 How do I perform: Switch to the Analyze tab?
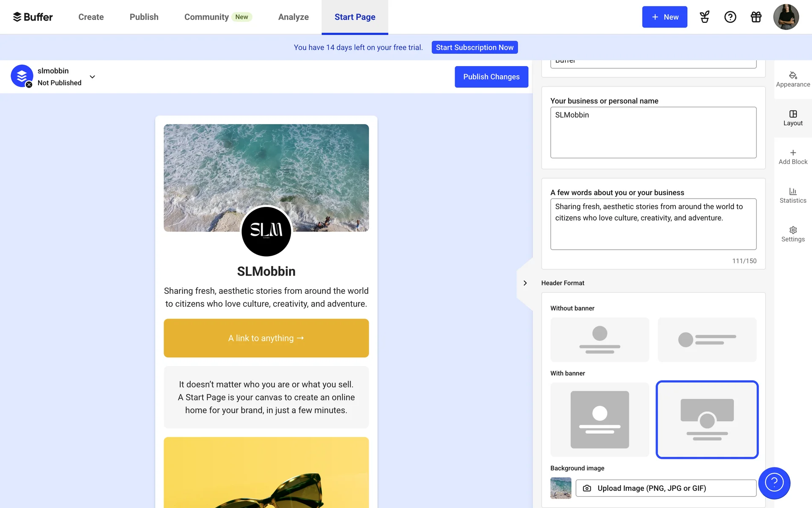293,17
